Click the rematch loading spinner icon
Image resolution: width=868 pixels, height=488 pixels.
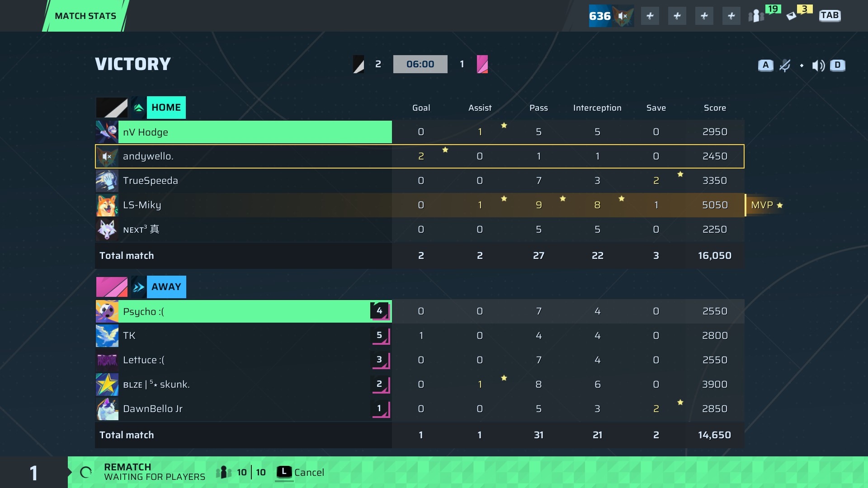(86, 473)
